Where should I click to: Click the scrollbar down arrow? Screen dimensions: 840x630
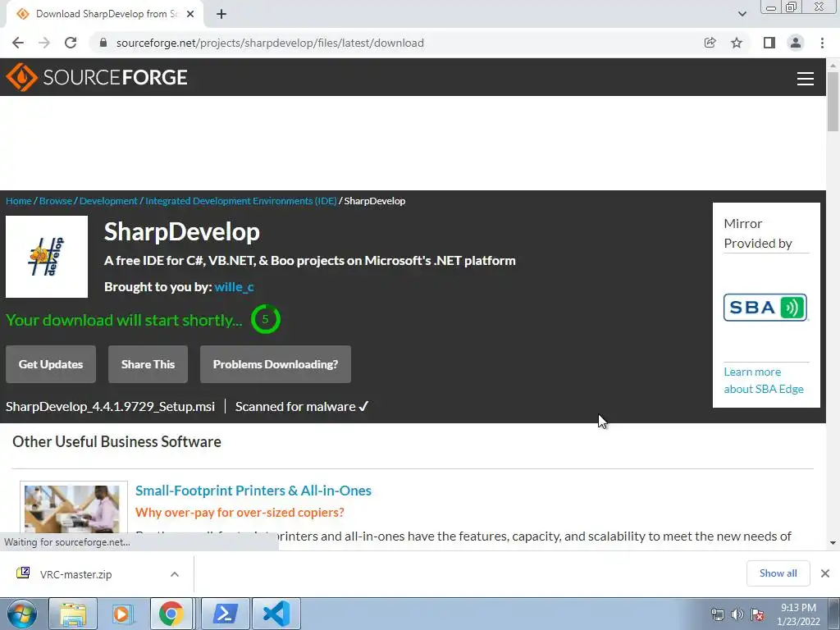pyautogui.click(x=833, y=543)
